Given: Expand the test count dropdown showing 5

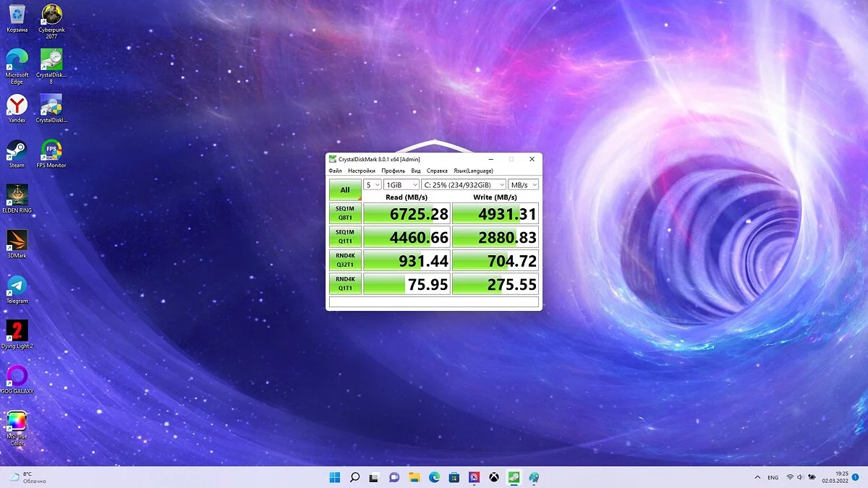Looking at the screenshot, I should point(372,184).
